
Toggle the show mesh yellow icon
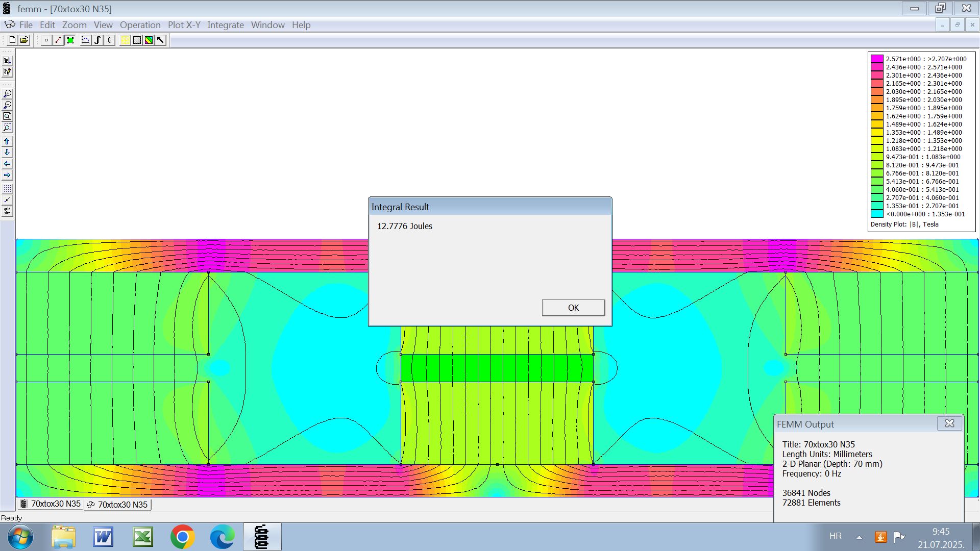[125, 40]
